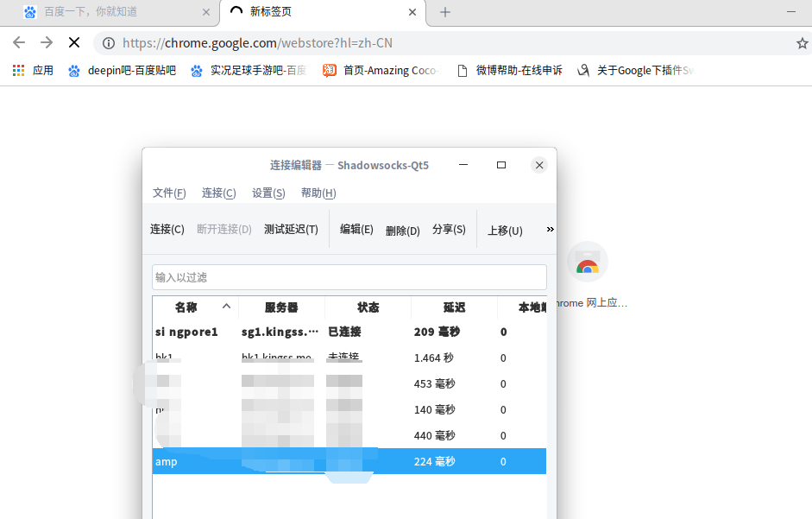Bookmark this page with the star icon
The image size is (812, 519).
803,43
